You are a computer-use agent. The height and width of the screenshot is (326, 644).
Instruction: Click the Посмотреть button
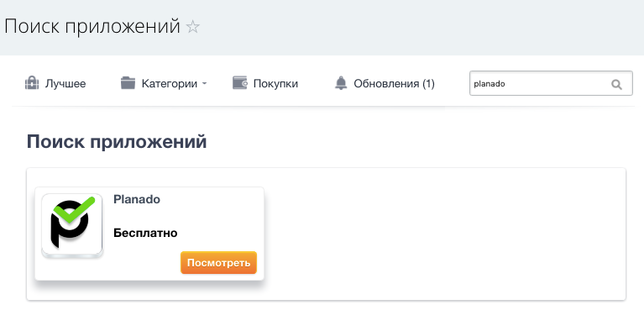(x=218, y=263)
